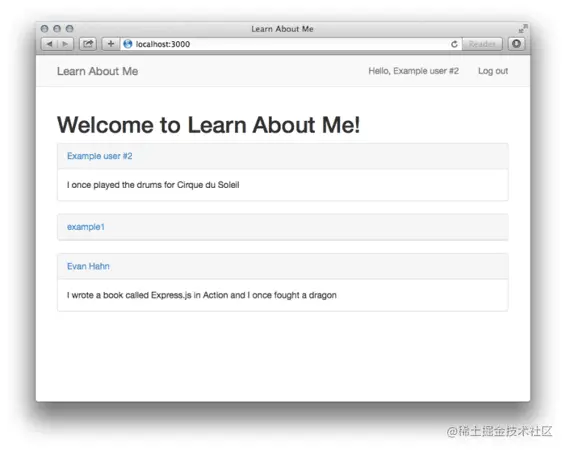Select Log out in the navbar

493,71
